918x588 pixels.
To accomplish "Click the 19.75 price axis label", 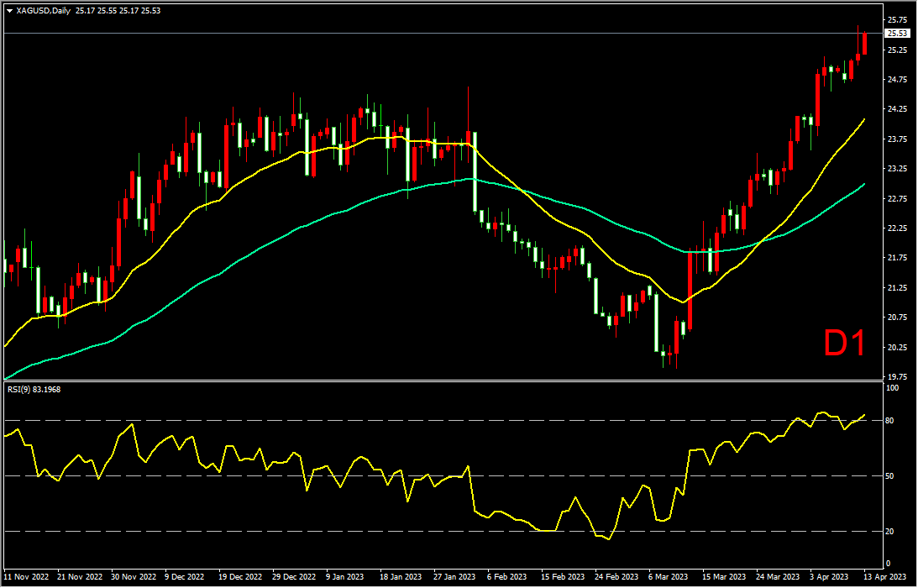I will point(896,376).
